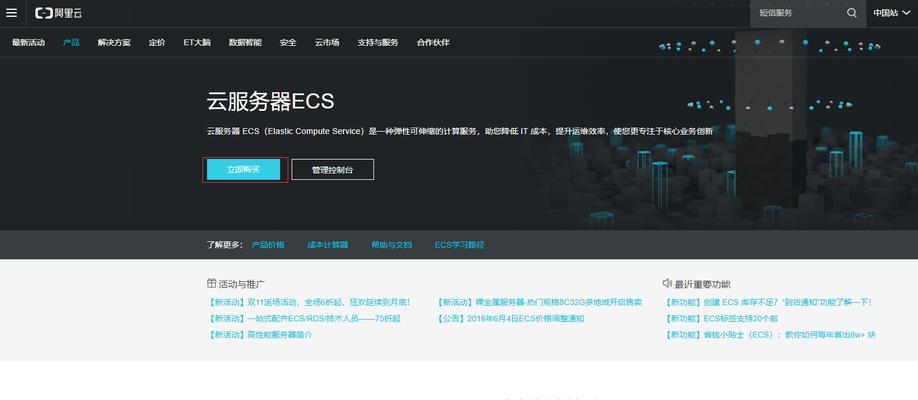Open the 帮助与文档 link
The width and height of the screenshot is (918, 400).
(x=392, y=245)
